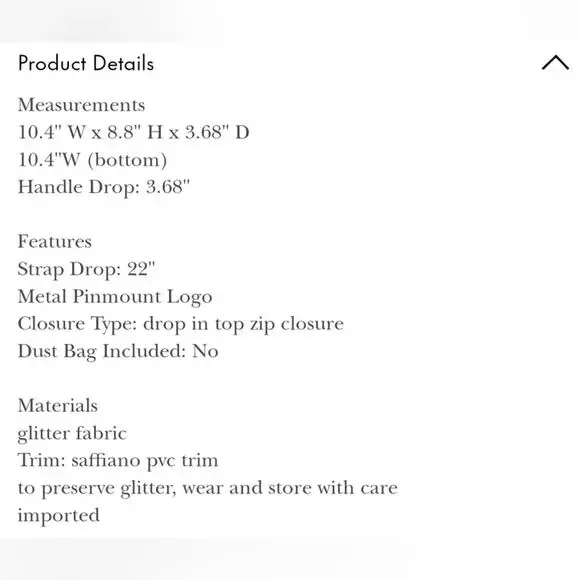Click the word No after Dust Bag Included
580x580 pixels.
(x=205, y=351)
